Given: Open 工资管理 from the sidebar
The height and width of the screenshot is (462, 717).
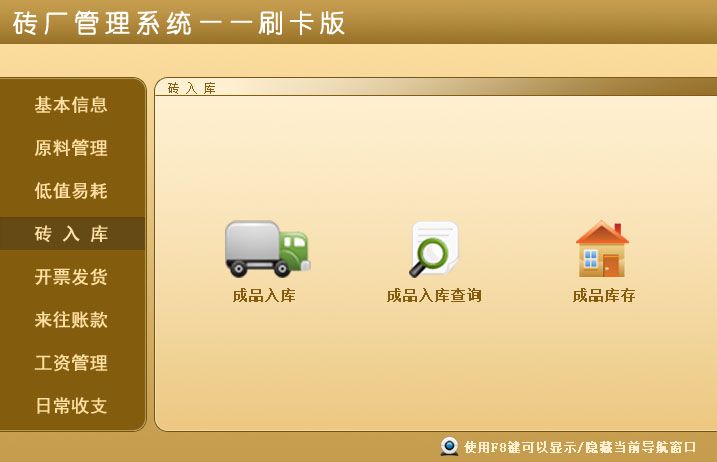Looking at the screenshot, I should (71, 363).
